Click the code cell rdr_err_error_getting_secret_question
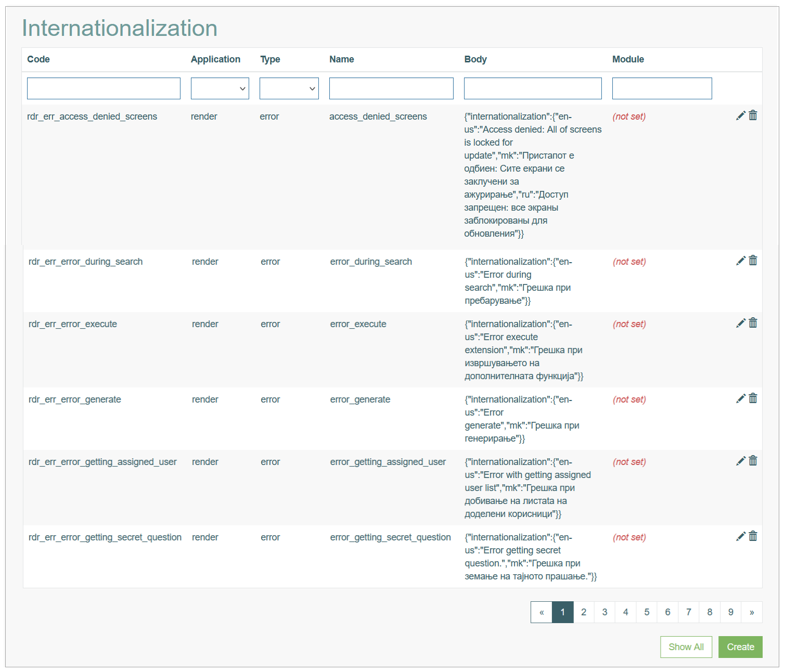 (x=105, y=537)
